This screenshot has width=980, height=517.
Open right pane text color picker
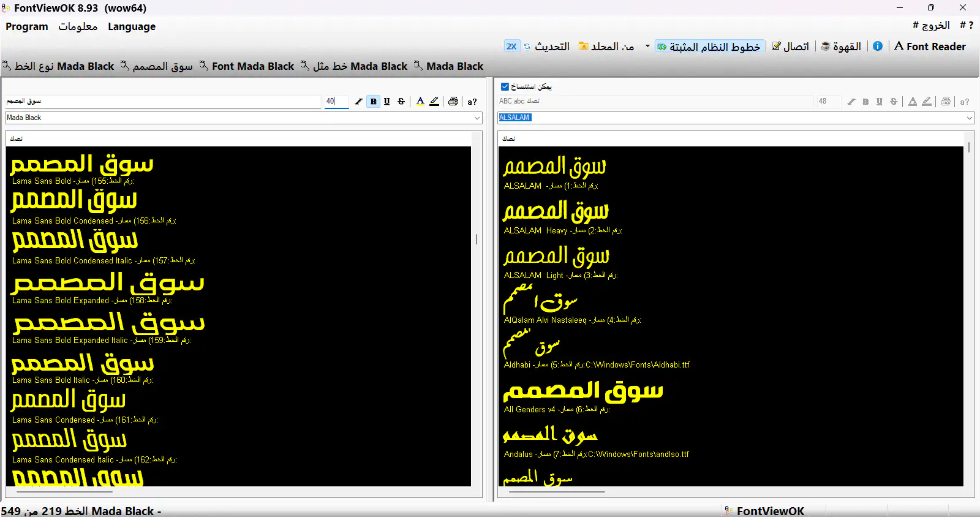click(x=913, y=102)
